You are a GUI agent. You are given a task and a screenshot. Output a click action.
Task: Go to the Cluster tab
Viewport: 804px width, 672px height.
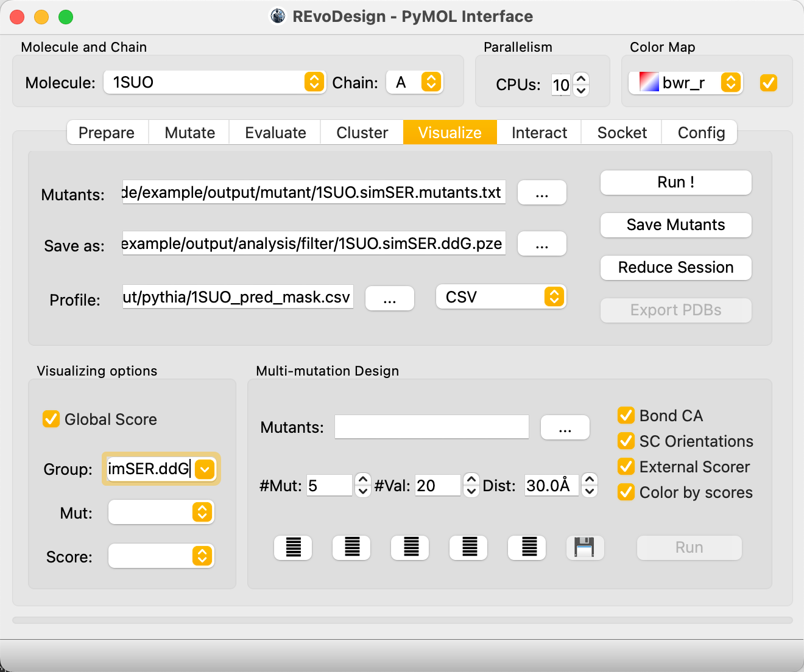pos(362,133)
